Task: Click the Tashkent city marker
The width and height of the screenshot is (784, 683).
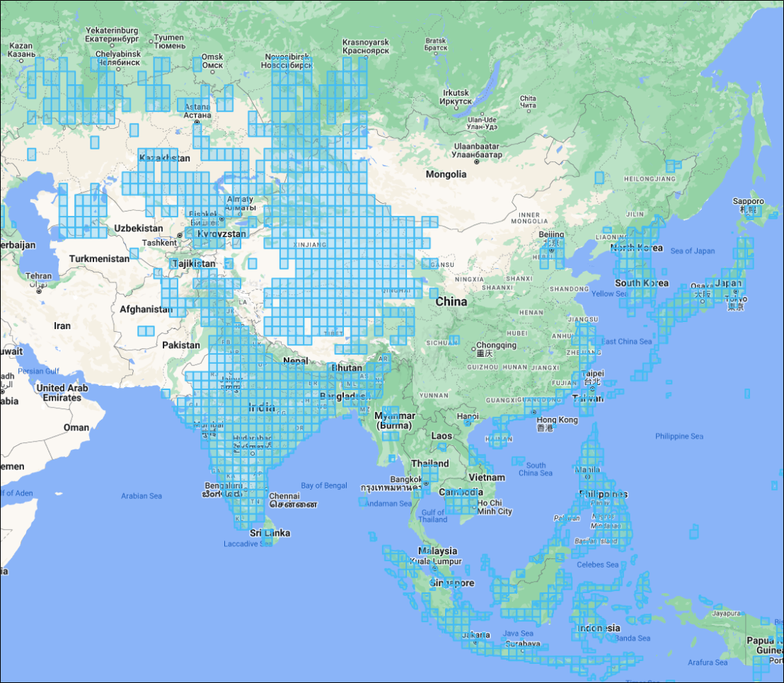Action: [x=180, y=235]
